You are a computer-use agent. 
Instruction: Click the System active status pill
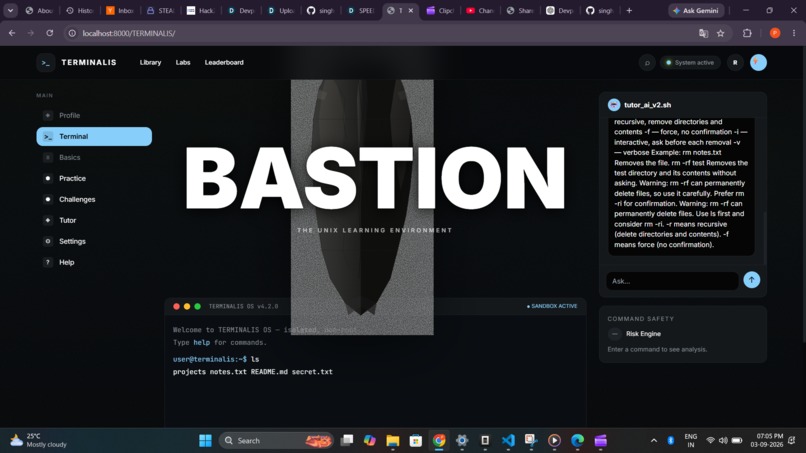click(690, 63)
